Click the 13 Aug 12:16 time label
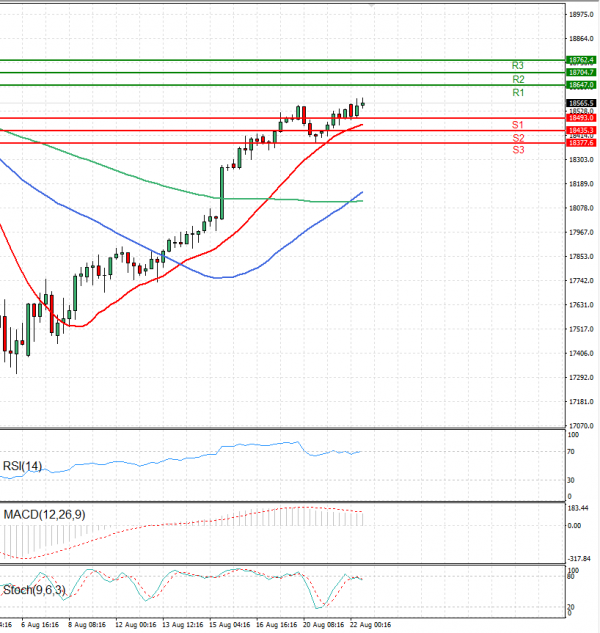Screen dimensions: 600x633 183,625
